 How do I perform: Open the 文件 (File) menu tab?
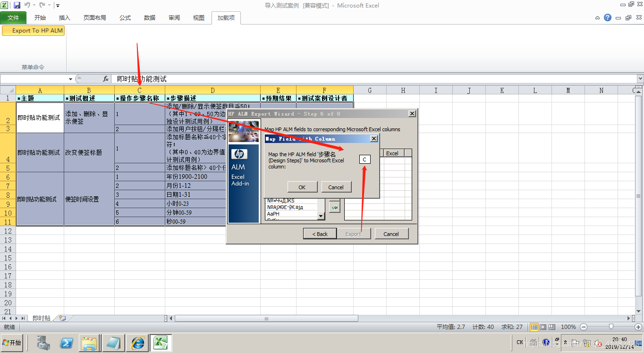coord(13,18)
